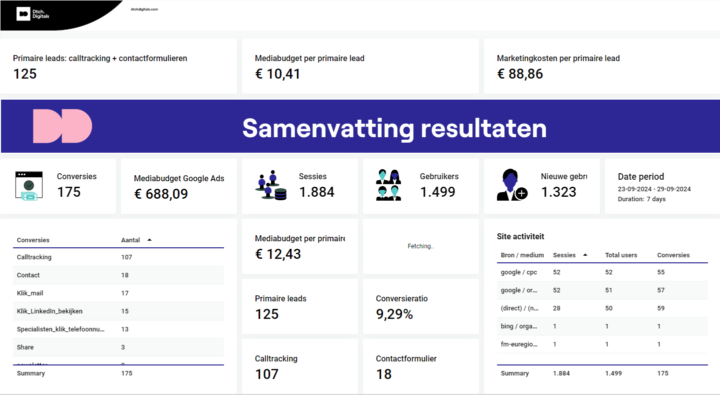
Task: Click the Bron / medium column header
Action: [x=522, y=255]
